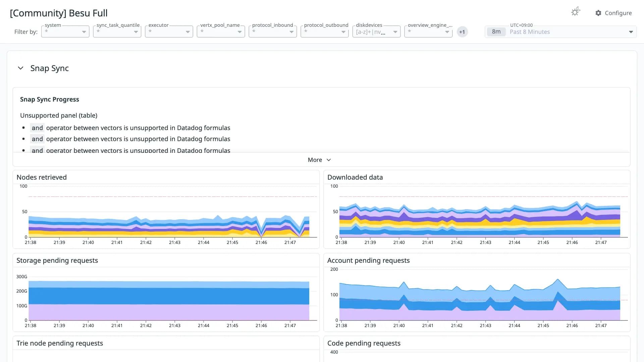Viewport: 644px width, 362px height.
Task: Click the [Community] Besu Full dashboard title
Action: point(59,13)
